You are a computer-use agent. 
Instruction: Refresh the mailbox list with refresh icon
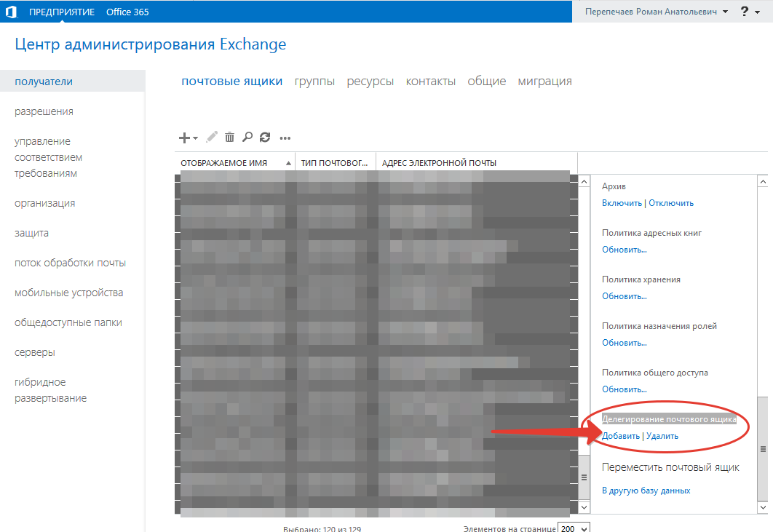coord(265,137)
